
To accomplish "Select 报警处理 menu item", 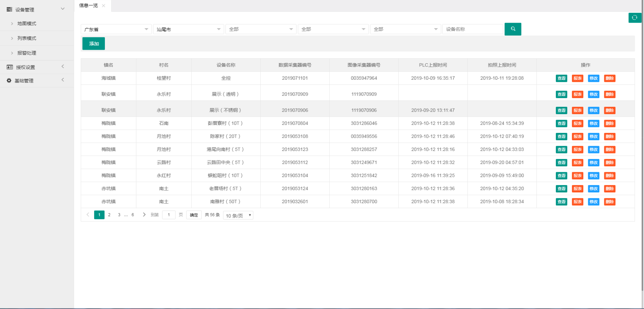I will pyautogui.click(x=27, y=53).
